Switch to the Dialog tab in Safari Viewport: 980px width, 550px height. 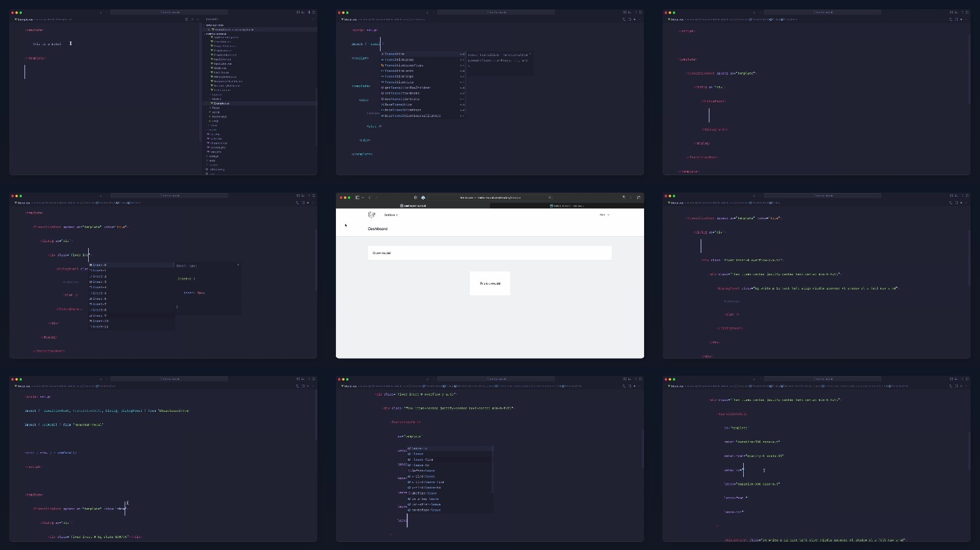[x=567, y=206]
